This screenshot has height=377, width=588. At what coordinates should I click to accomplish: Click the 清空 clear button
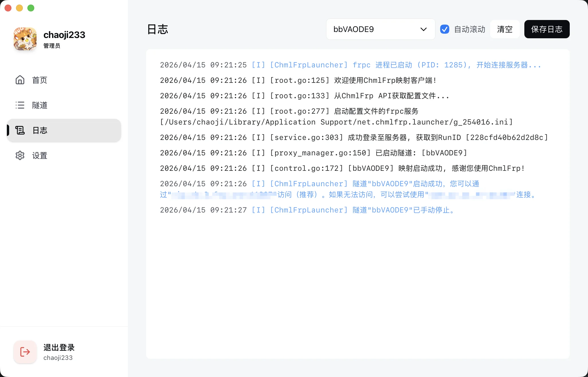click(505, 29)
